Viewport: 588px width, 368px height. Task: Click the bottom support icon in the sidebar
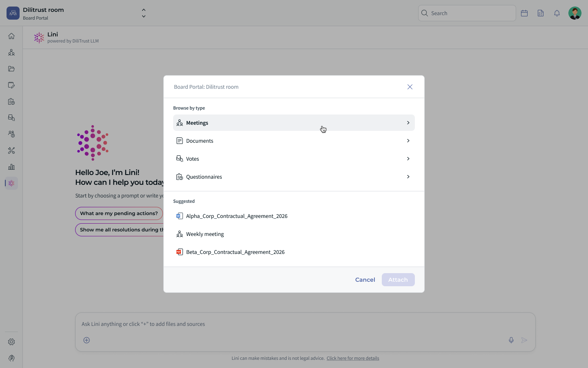[x=11, y=358]
